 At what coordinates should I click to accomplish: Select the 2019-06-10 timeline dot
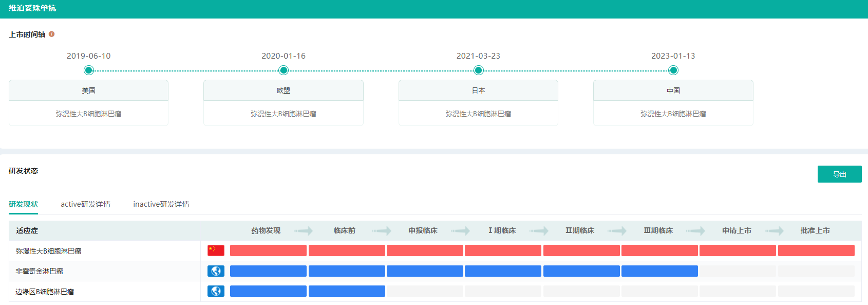pyautogui.click(x=88, y=70)
